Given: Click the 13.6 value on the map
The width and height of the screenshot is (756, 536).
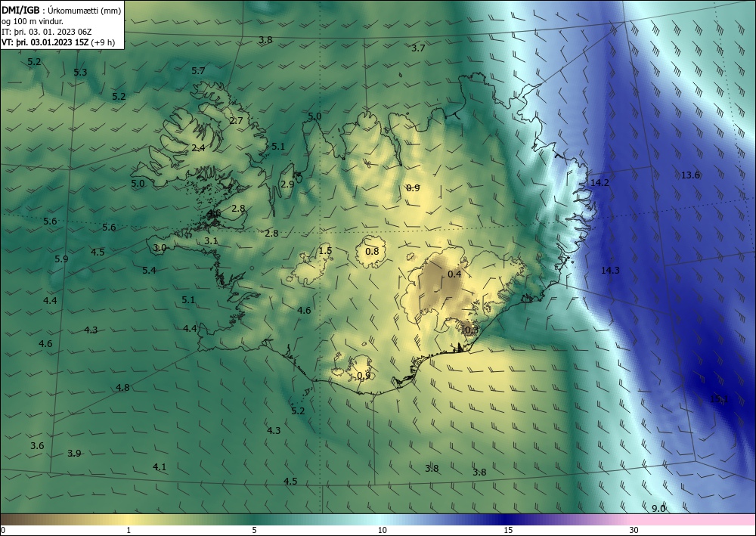Looking at the screenshot, I should [690, 175].
